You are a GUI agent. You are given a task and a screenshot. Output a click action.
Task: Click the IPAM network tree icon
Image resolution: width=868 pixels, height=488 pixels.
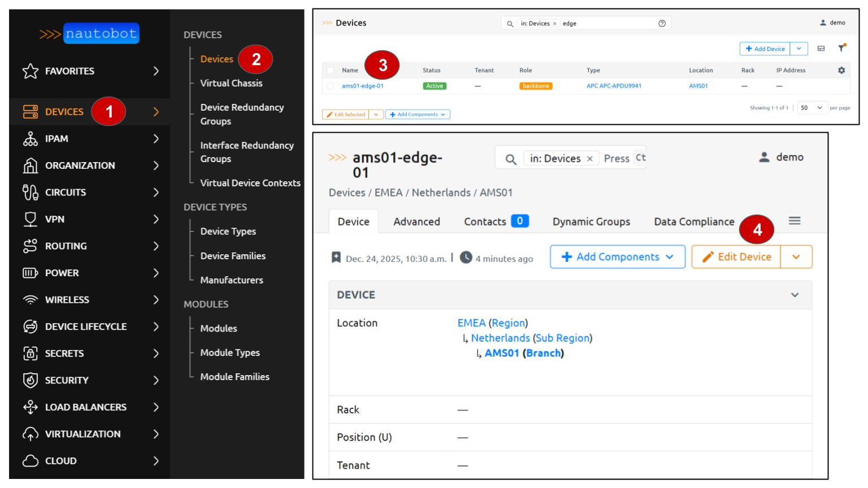[x=31, y=139]
